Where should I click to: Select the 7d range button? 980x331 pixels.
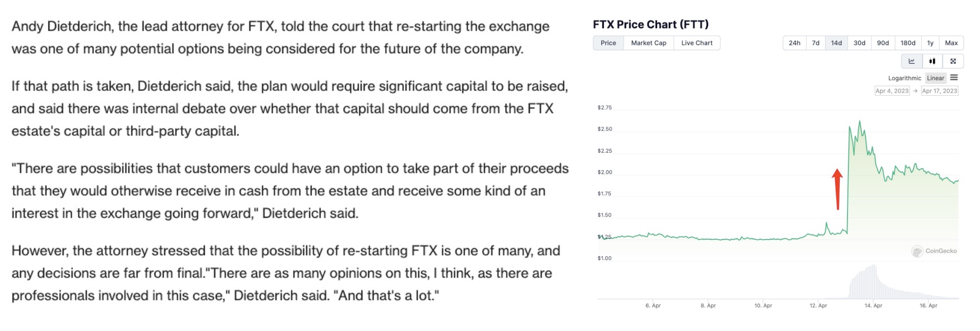pos(815,43)
